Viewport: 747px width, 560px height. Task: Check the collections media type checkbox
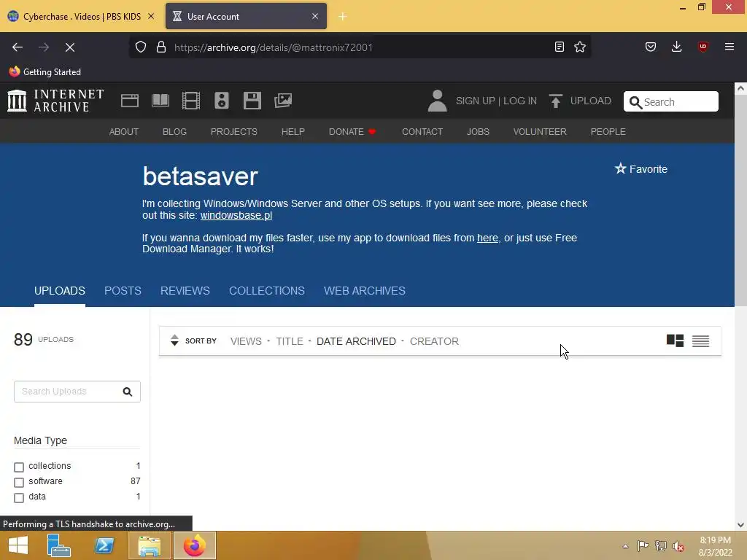[x=19, y=467]
